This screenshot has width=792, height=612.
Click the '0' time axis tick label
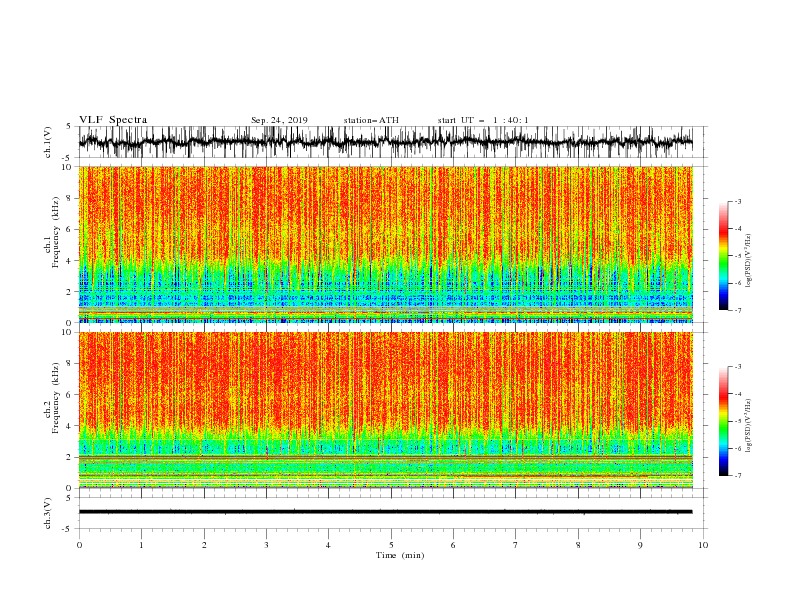[x=79, y=545]
